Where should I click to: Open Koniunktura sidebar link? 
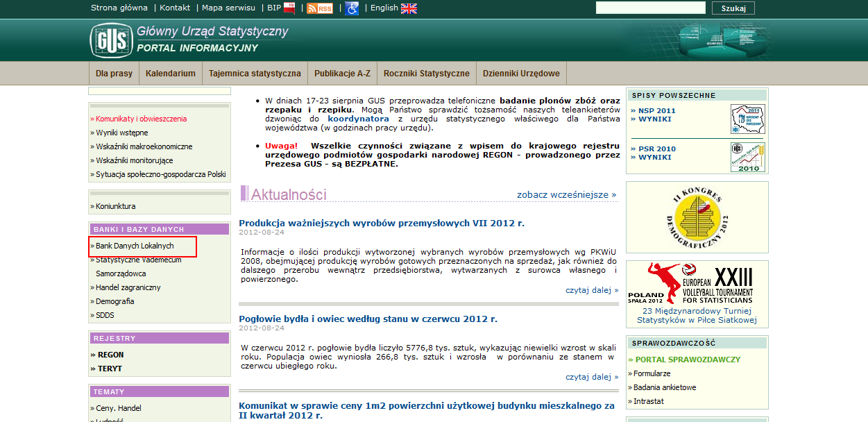point(115,206)
